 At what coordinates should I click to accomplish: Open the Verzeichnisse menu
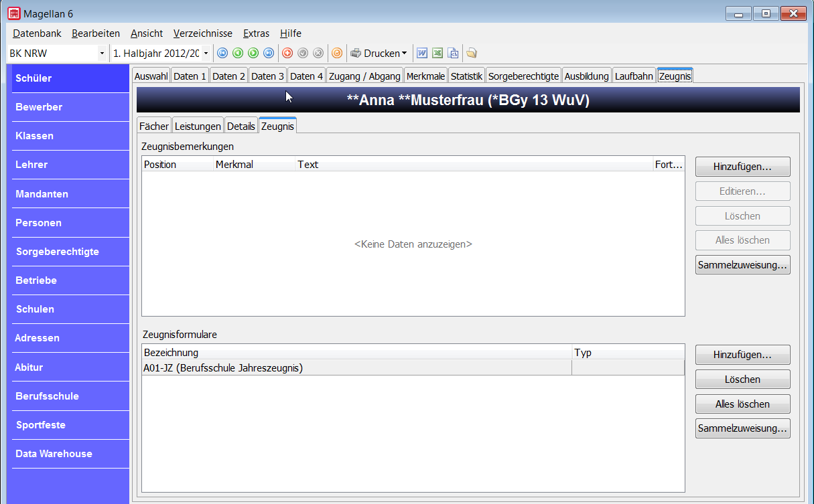pos(202,33)
